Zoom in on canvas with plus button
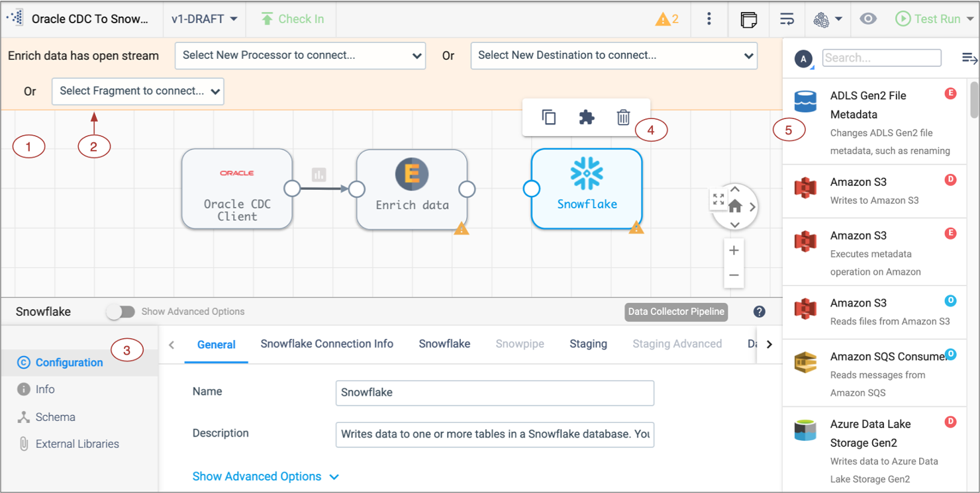This screenshot has height=493, width=980. tap(734, 251)
